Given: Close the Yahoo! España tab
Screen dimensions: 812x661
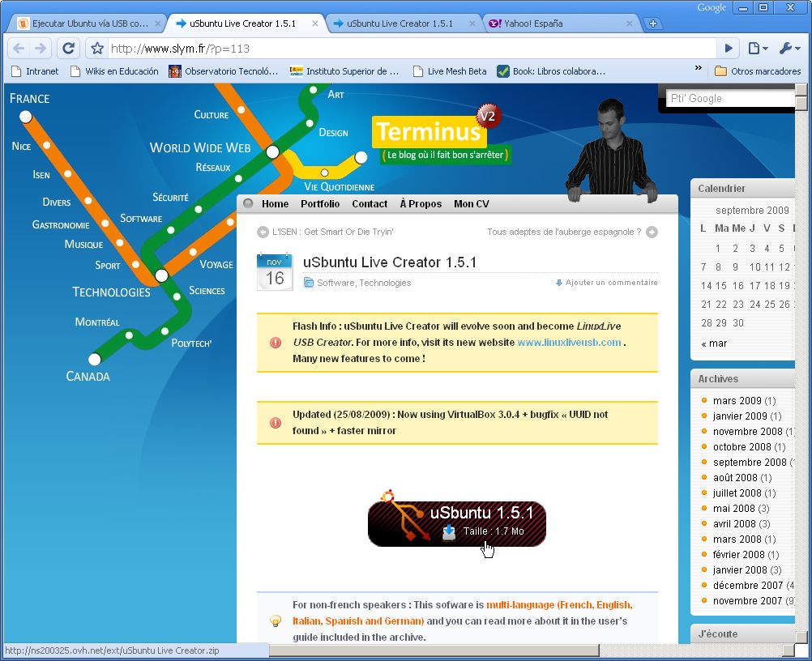Looking at the screenshot, I should [629, 23].
